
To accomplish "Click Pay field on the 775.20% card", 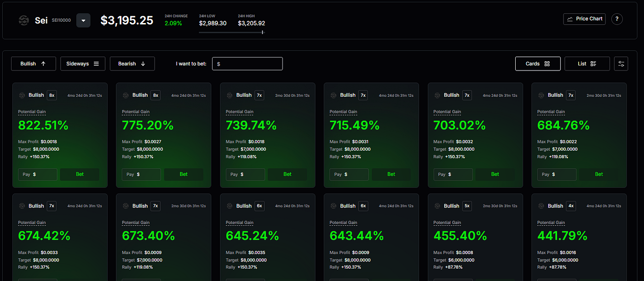I will [x=141, y=174].
